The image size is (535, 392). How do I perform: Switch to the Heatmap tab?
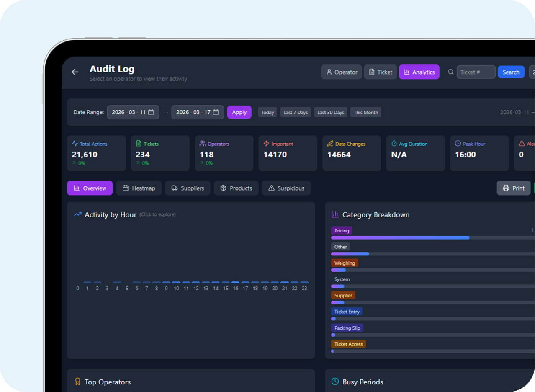tap(139, 188)
